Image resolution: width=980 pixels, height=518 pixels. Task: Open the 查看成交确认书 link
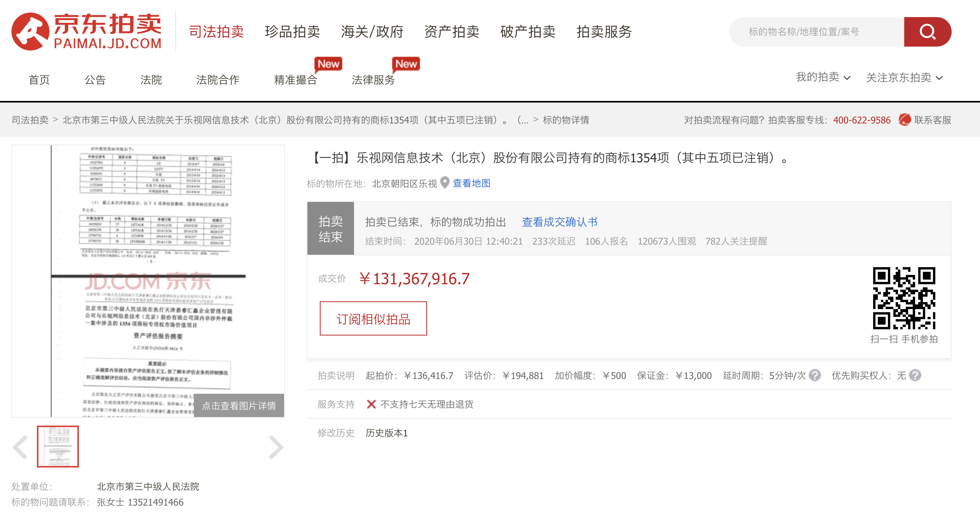point(560,222)
